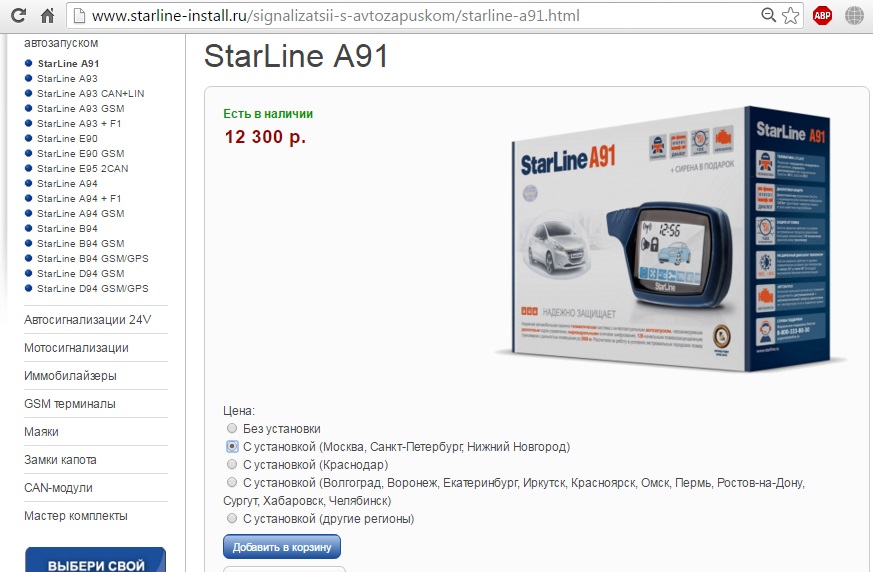The width and height of the screenshot is (874, 572).
Task: Open the StarLine A93 CAN+LIN link
Action: pos(90,94)
